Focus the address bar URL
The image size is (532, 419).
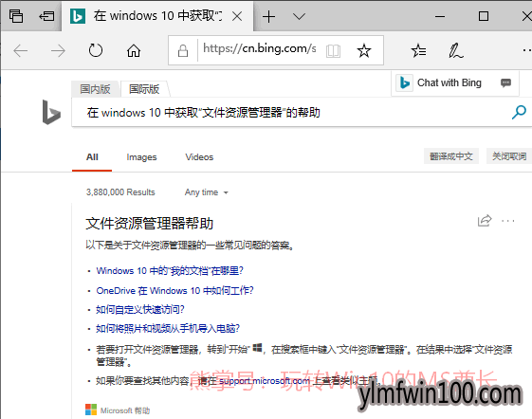(260, 49)
